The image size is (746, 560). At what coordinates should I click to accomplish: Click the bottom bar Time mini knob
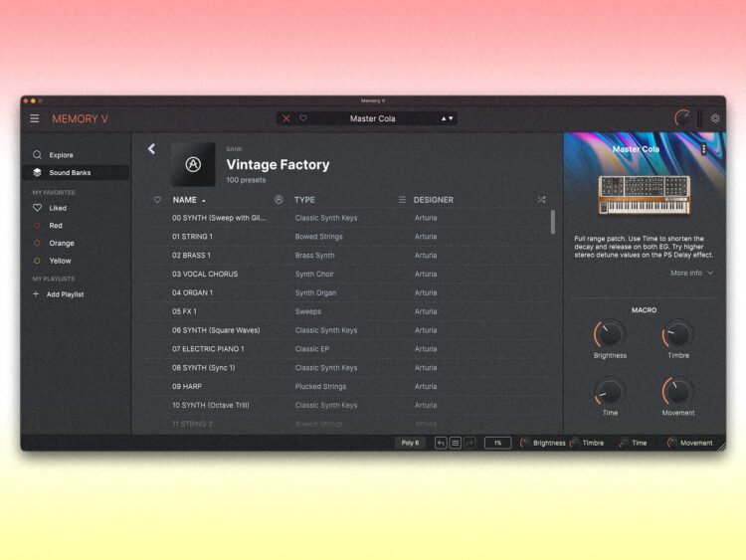click(x=624, y=443)
